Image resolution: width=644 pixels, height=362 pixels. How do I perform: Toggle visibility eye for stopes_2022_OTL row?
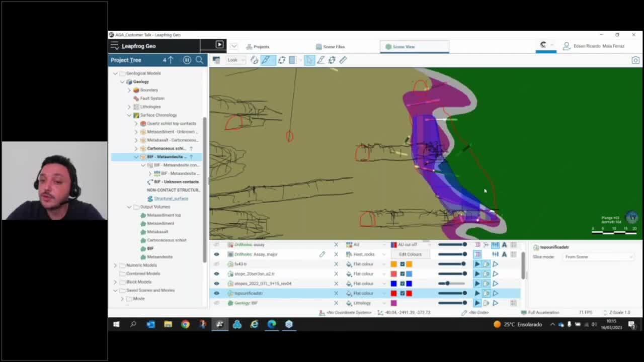tap(216, 284)
